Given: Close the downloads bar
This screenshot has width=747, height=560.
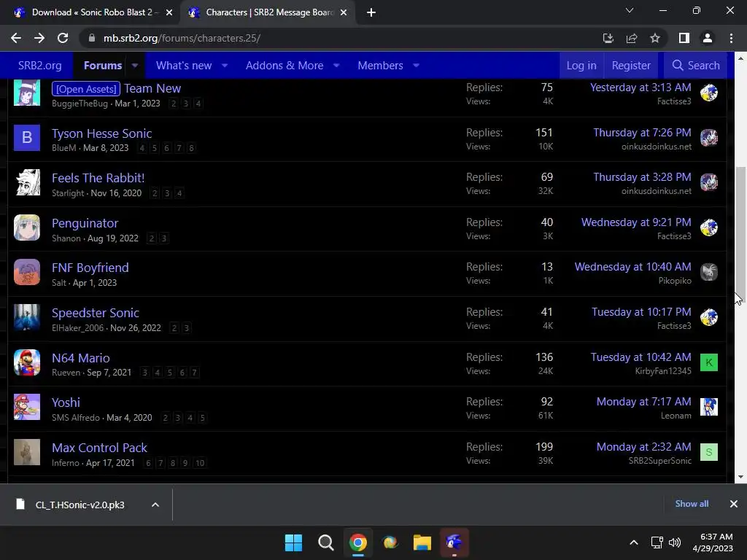Looking at the screenshot, I should [734, 504].
